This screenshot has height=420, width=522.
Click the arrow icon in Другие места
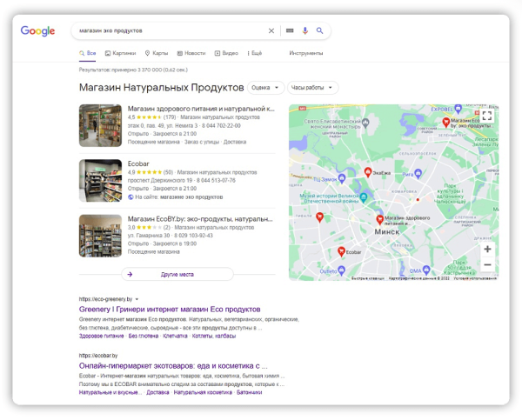[x=130, y=274]
